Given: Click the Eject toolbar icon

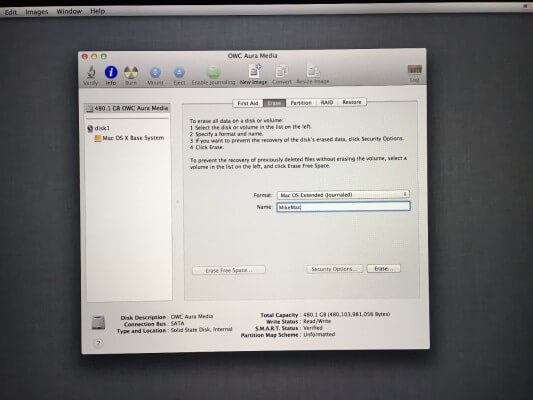Looking at the screenshot, I should click(x=179, y=75).
